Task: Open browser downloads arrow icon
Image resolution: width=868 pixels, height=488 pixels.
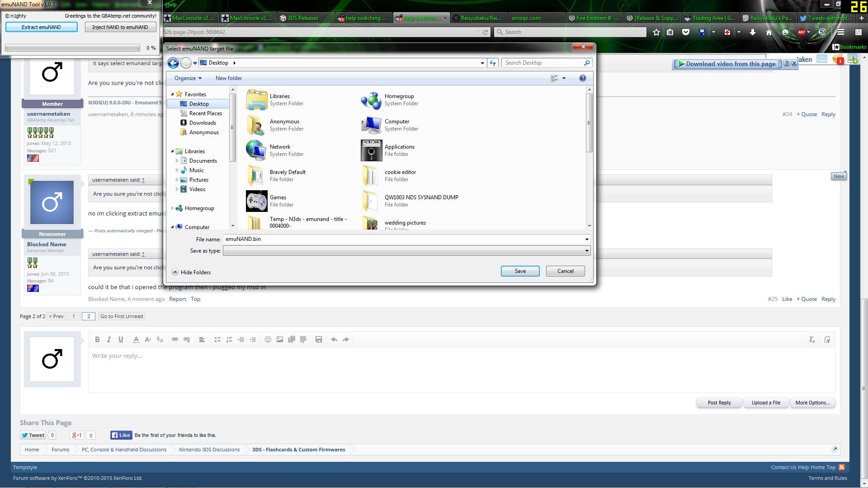Action: (753, 32)
